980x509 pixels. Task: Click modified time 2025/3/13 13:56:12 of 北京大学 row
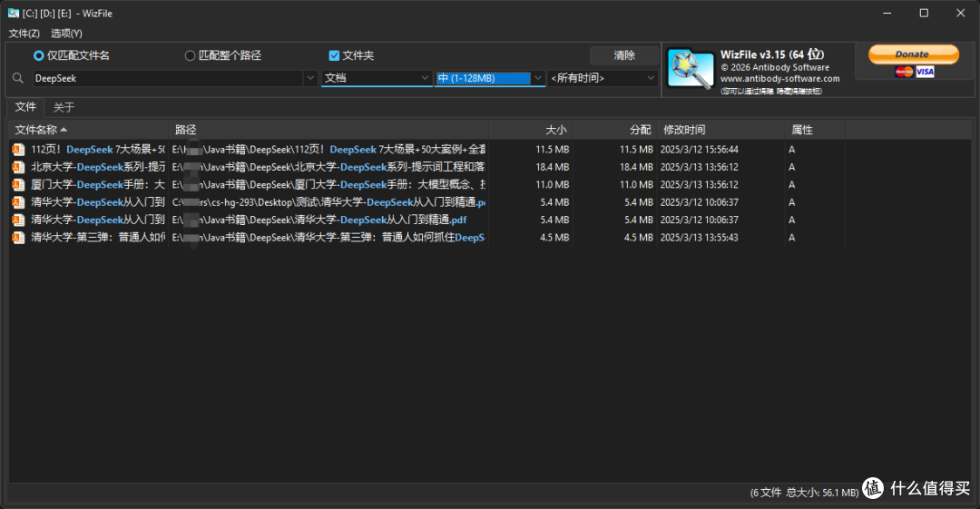pos(700,167)
